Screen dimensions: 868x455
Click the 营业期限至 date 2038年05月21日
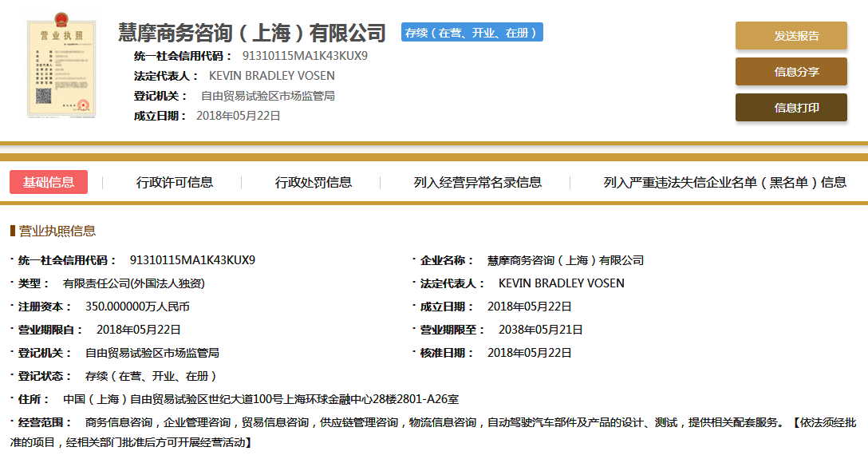point(540,329)
